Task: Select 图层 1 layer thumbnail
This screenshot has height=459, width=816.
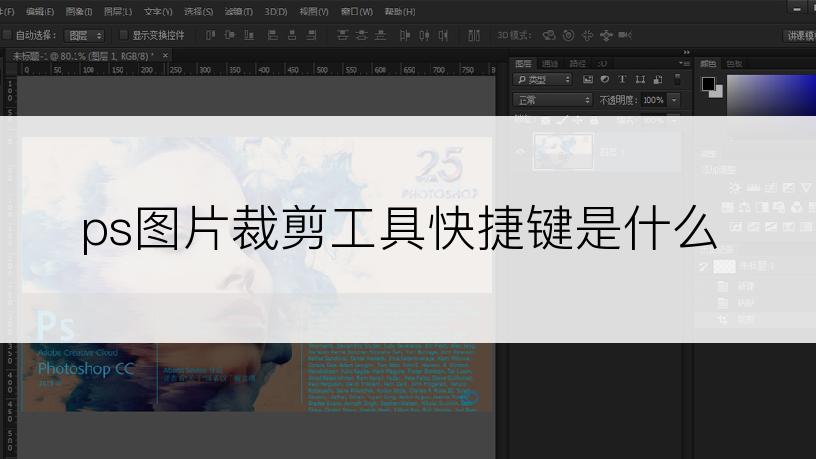Action: coord(563,151)
